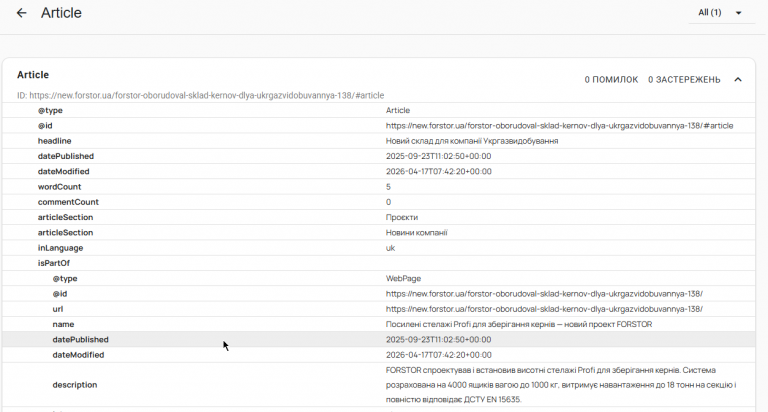Image resolution: width=768 pixels, height=412 pixels.
Task: Select the nested dateModified property under isPartOf
Action: (78, 354)
